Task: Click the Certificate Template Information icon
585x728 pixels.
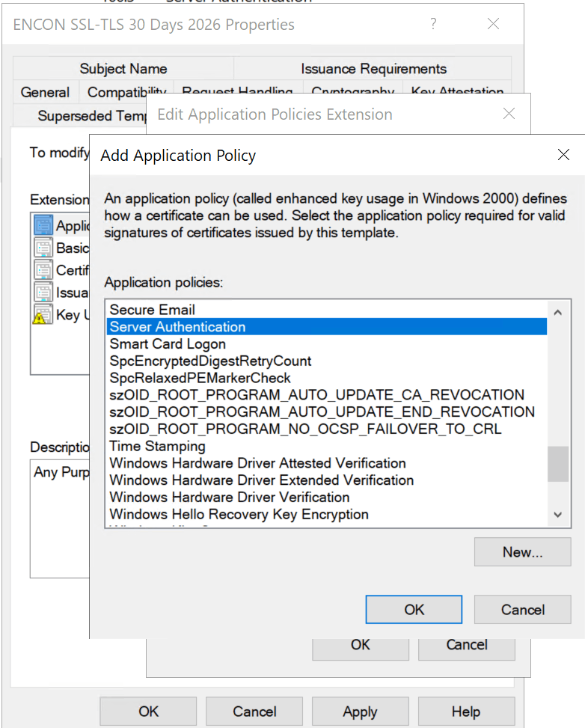Action: pyautogui.click(x=43, y=270)
